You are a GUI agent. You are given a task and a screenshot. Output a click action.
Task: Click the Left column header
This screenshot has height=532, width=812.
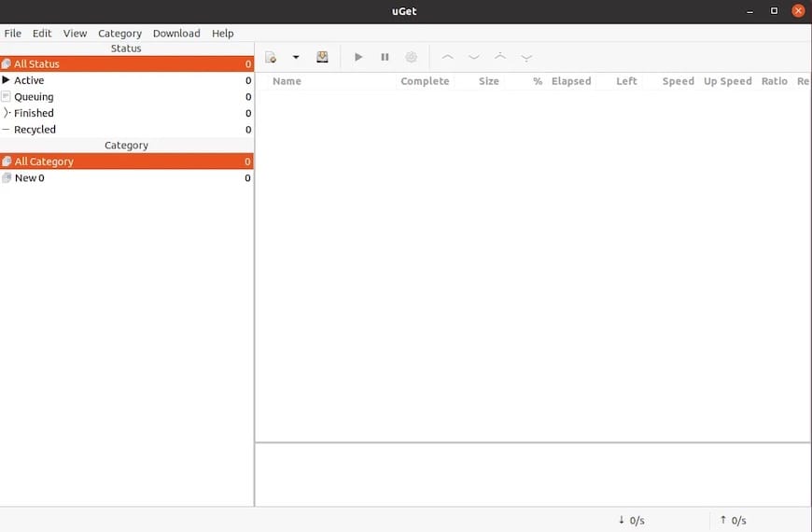(626, 81)
